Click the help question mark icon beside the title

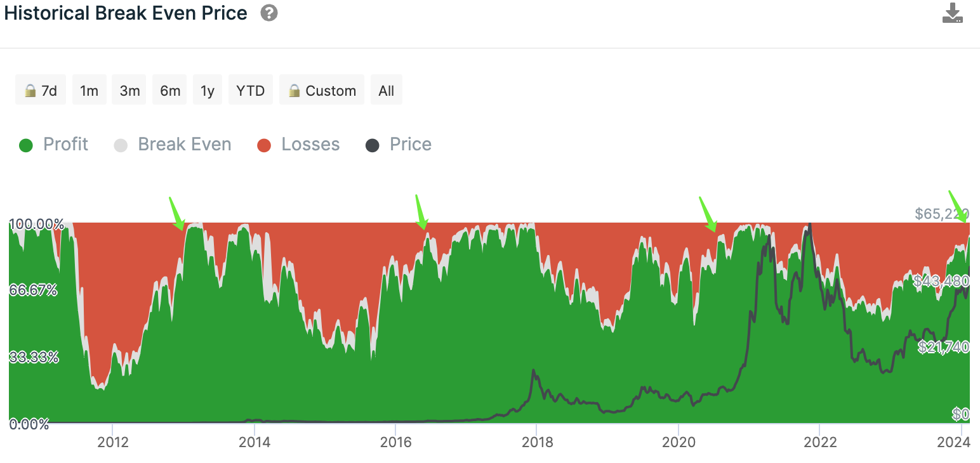[x=269, y=13]
